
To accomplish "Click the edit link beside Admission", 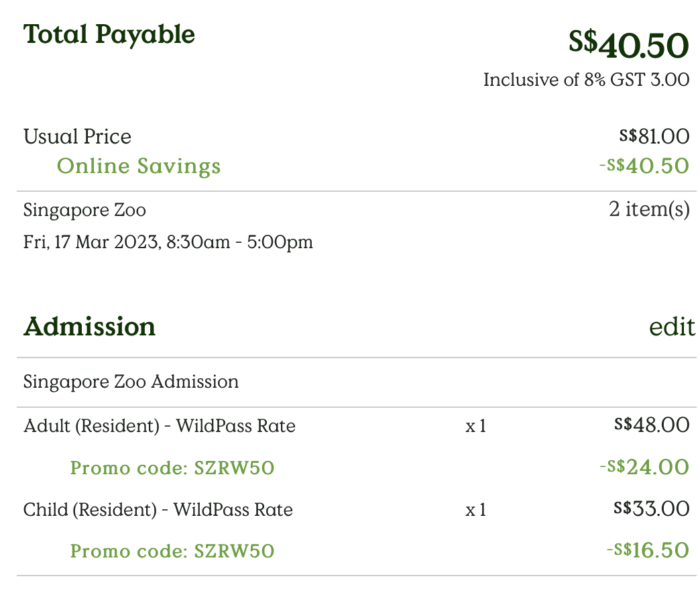I will coord(672,327).
